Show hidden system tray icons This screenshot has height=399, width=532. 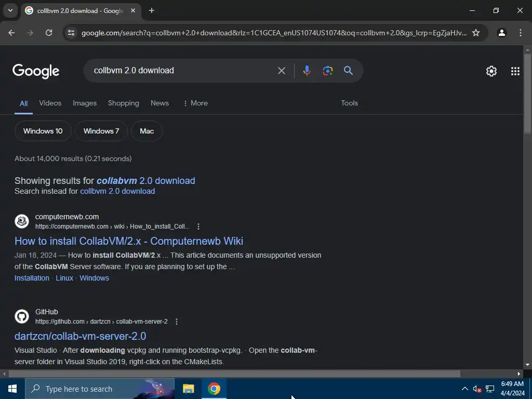pyautogui.click(x=465, y=389)
